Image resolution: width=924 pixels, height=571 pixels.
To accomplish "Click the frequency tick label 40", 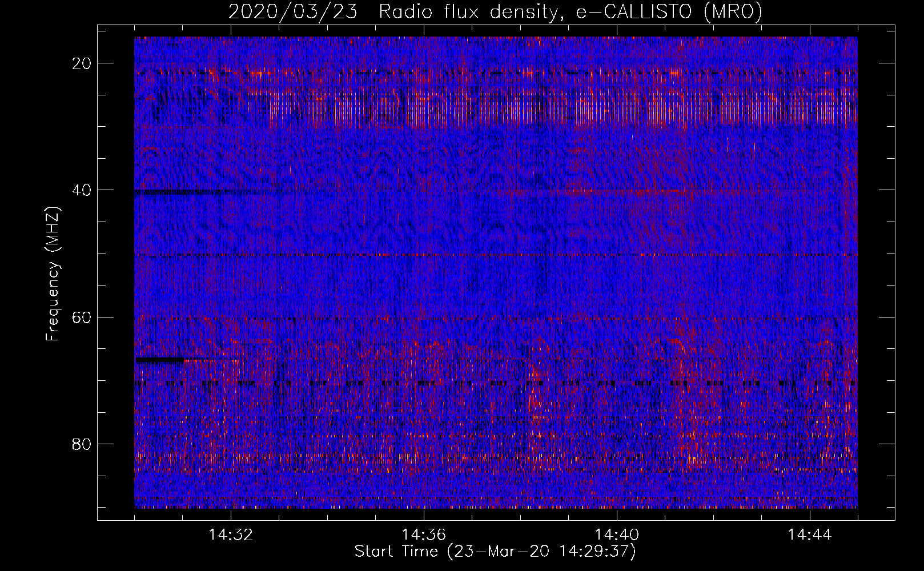I will [x=82, y=190].
